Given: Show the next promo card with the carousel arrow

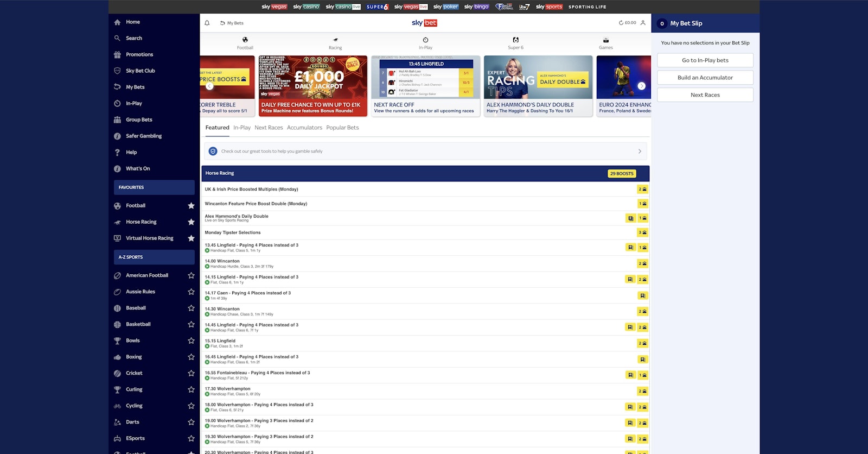Looking at the screenshot, I should coord(641,86).
